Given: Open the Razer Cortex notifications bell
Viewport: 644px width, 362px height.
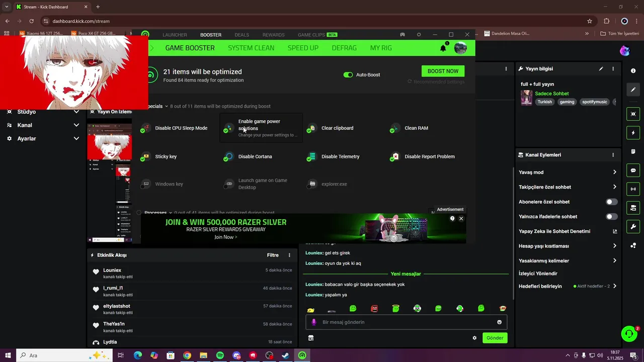Looking at the screenshot, I should (x=443, y=48).
